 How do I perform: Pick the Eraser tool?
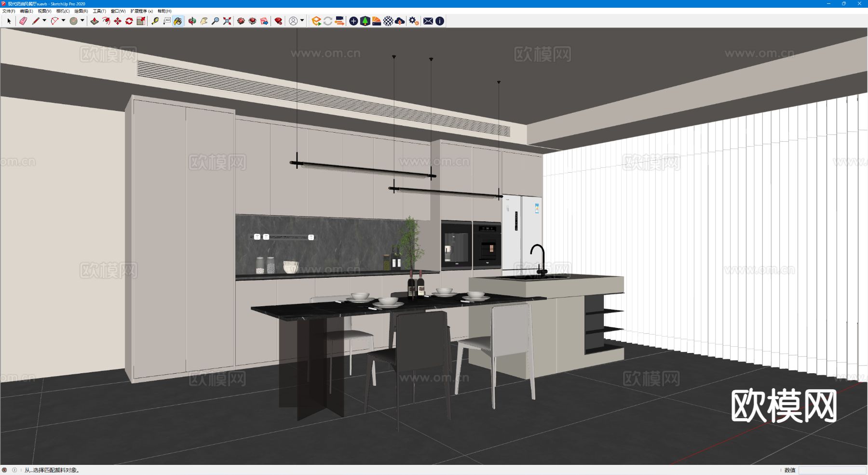[23, 21]
